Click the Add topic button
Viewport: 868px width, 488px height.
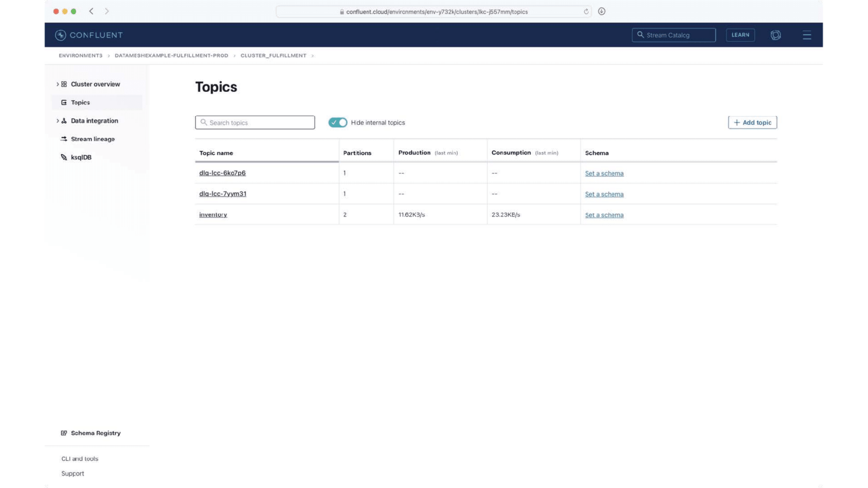coord(752,123)
